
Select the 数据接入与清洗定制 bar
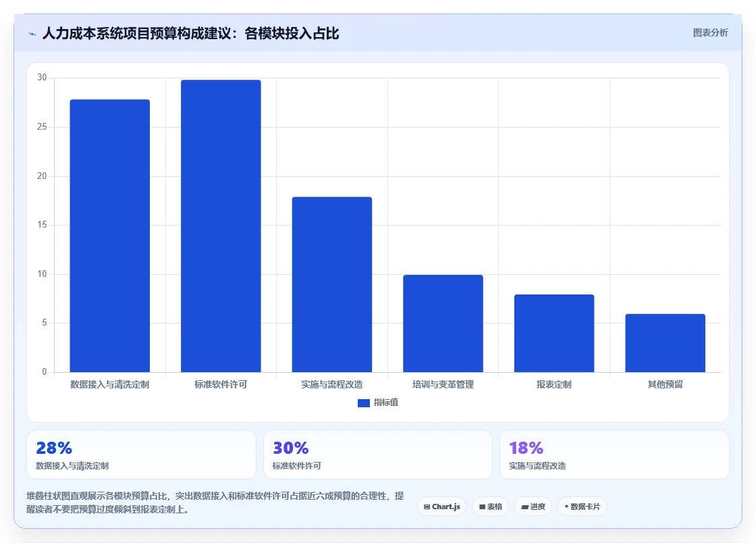click(x=110, y=236)
